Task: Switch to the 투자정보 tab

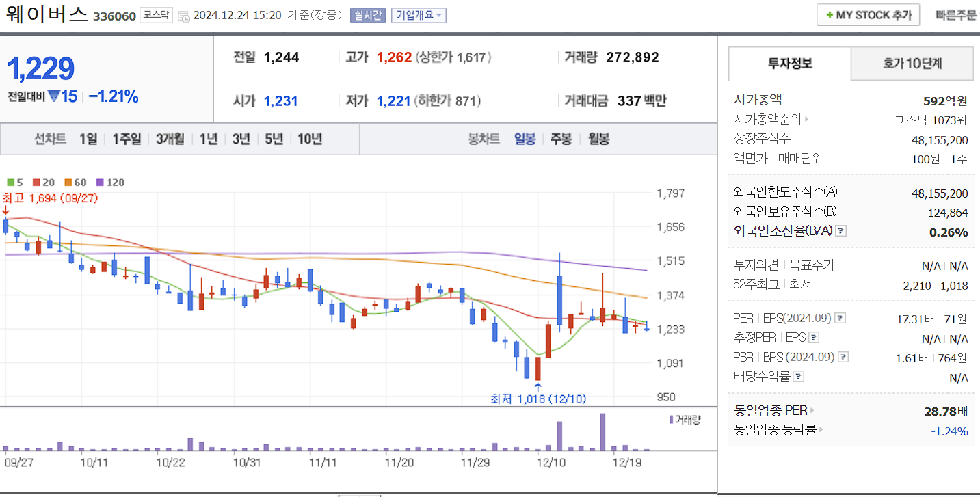Action: 790,64
